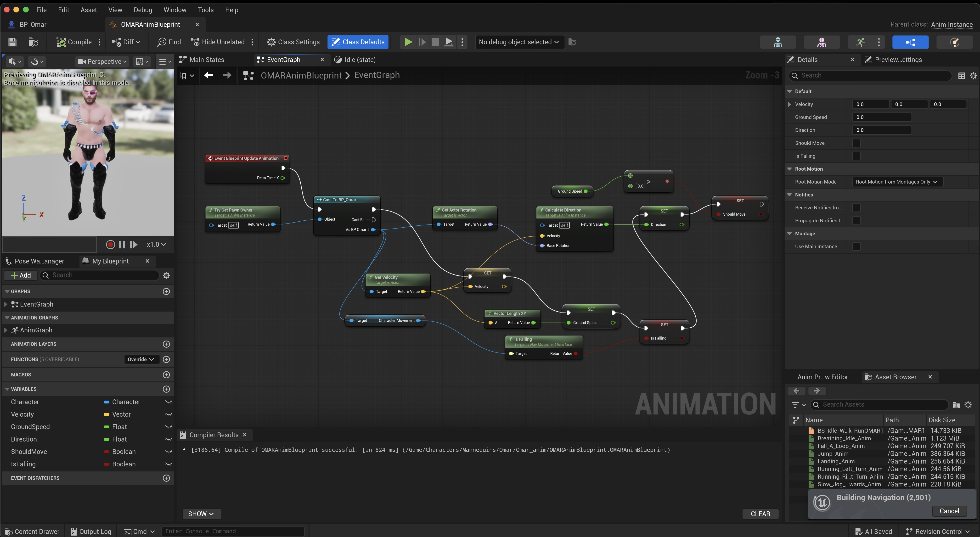980x537 pixels.
Task: Navigate back in graph history
Action: [x=208, y=75]
